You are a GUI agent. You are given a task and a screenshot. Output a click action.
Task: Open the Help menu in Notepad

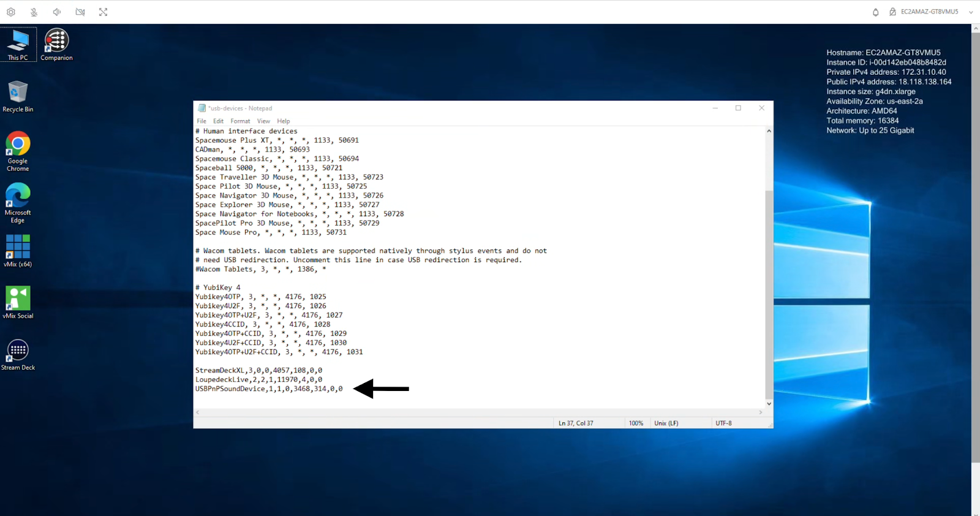click(283, 121)
